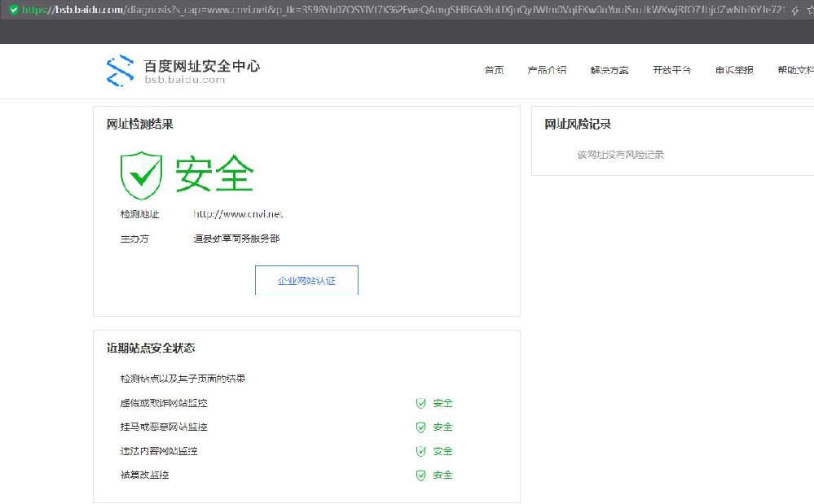Image resolution: width=814 pixels, height=504 pixels.
Task: Click the 网址检测结果 heading
Action: click(x=139, y=125)
